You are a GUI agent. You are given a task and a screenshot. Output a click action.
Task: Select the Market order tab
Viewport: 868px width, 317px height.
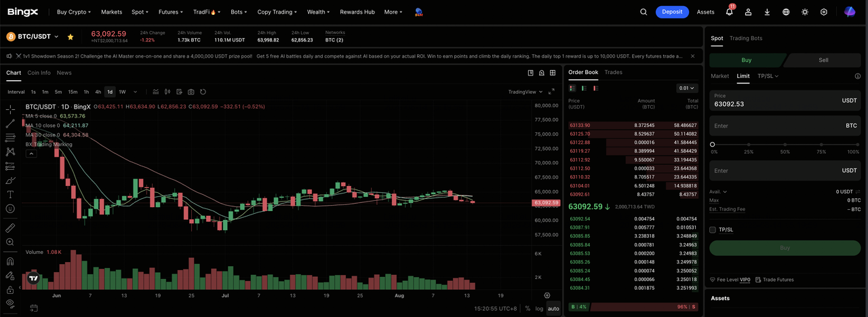point(719,76)
